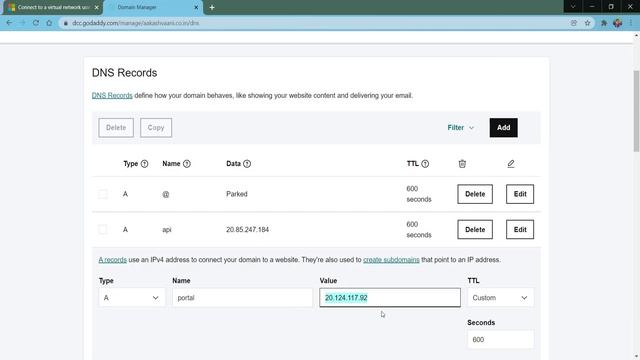Reload the GoDaddy DNS page

tap(36, 23)
